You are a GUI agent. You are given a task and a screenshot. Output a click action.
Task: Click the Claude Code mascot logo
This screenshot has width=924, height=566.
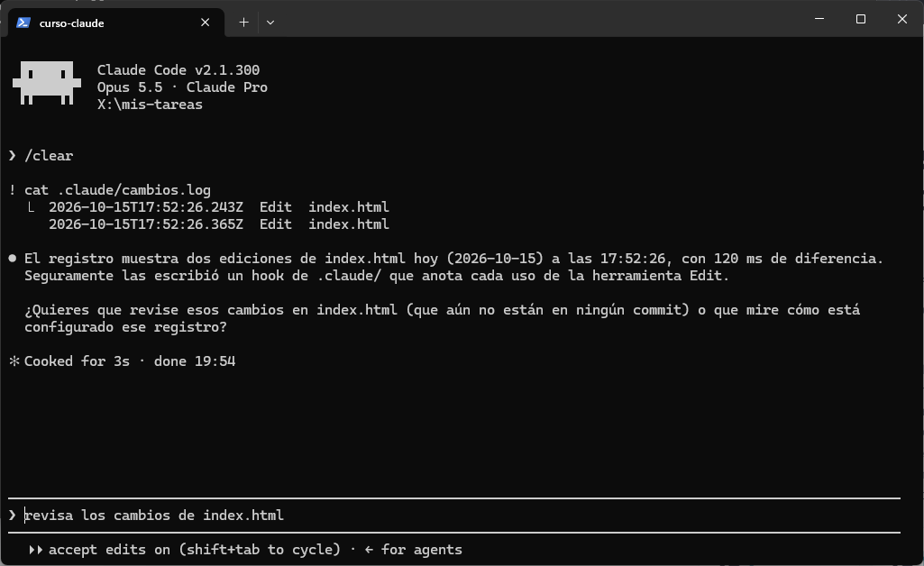(x=47, y=83)
